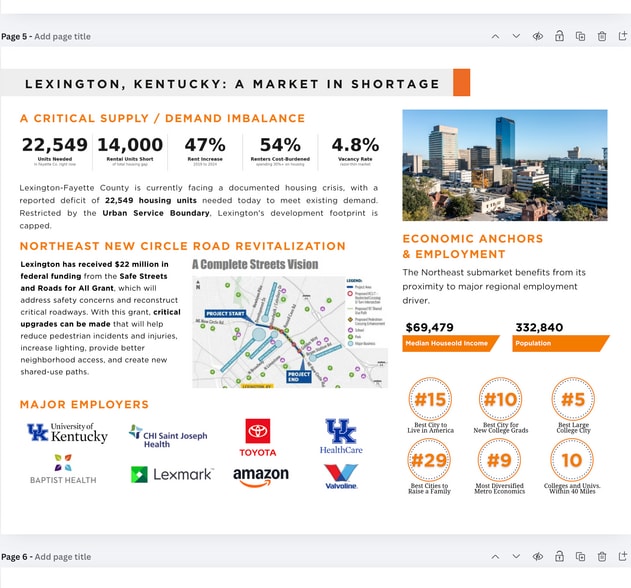Click the add page icon for Page 5

[x=623, y=36]
